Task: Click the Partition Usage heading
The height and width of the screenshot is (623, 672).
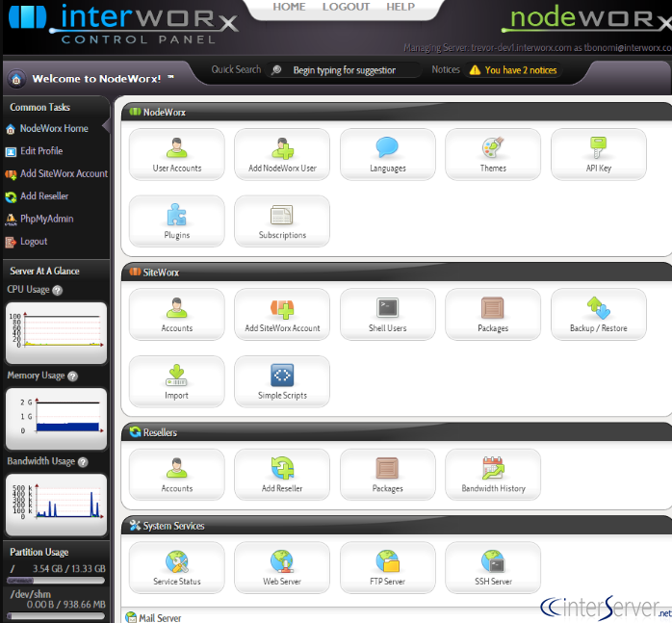Action: pyautogui.click(x=39, y=552)
